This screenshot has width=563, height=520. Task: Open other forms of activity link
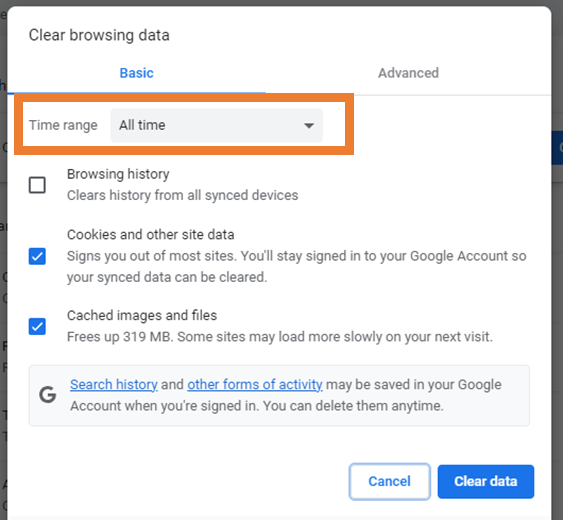coord(255,384)
